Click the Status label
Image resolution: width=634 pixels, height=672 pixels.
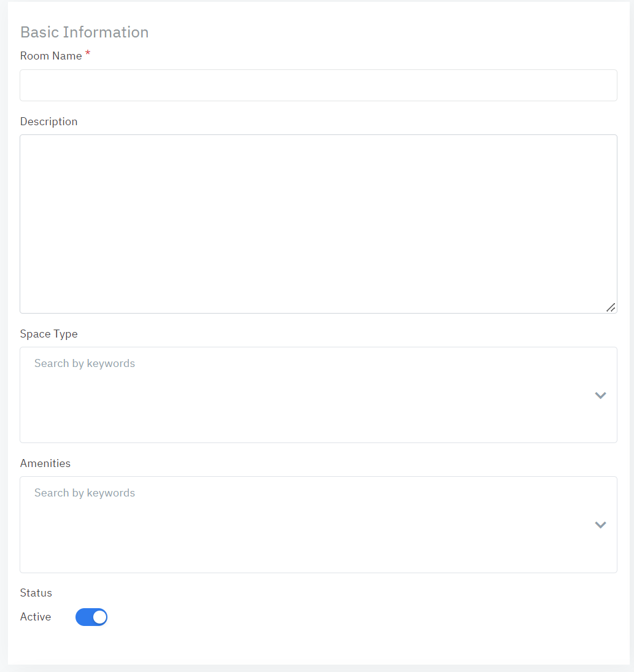coord(36,593)
